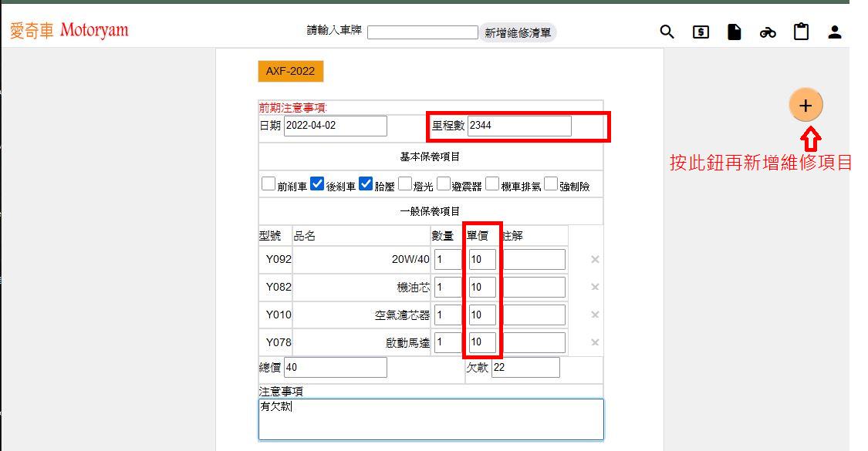
Task: Remove the Y092 20W/40 row
Action: click(x=595, y=260)
